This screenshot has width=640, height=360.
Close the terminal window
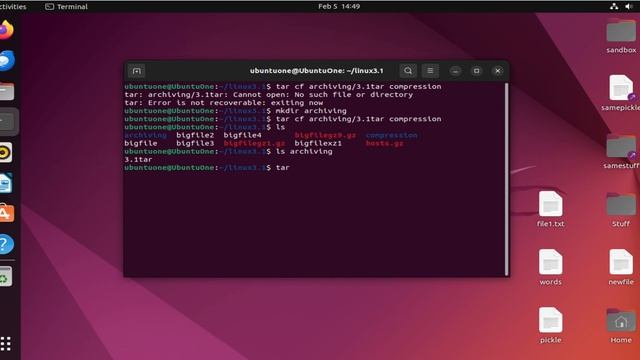tap(498, 71)
